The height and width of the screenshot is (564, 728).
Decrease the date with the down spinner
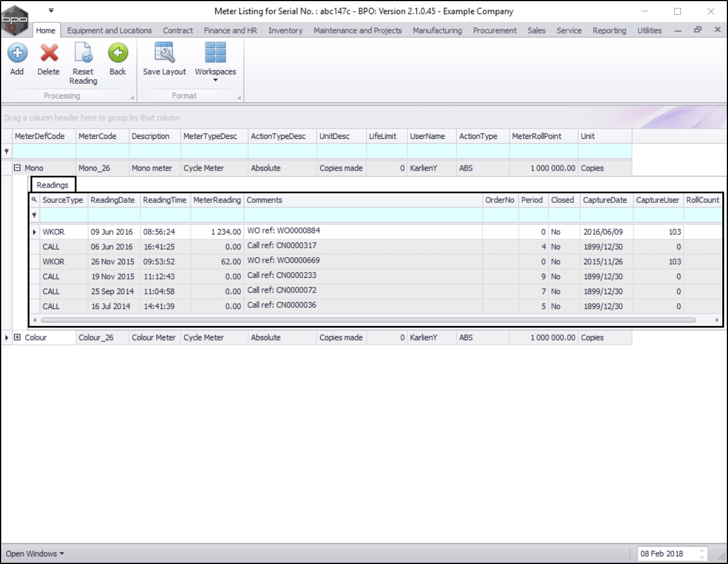(703, 557)
